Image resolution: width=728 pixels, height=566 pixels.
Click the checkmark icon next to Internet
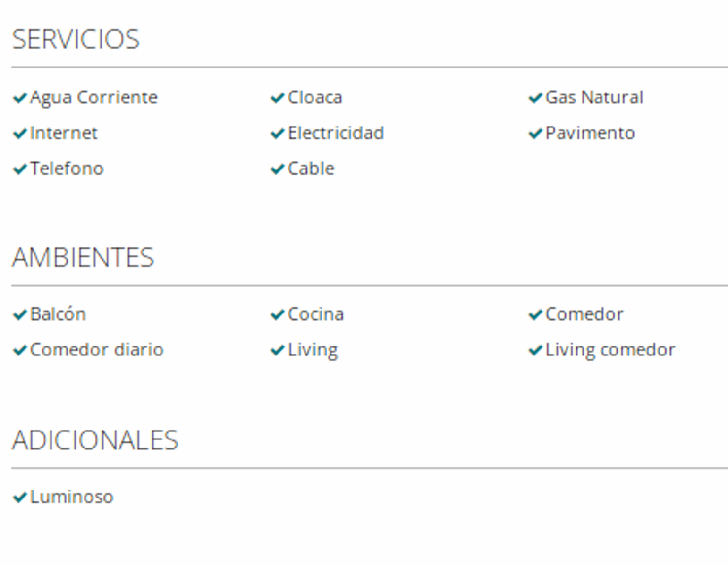(x=20, y=134)
